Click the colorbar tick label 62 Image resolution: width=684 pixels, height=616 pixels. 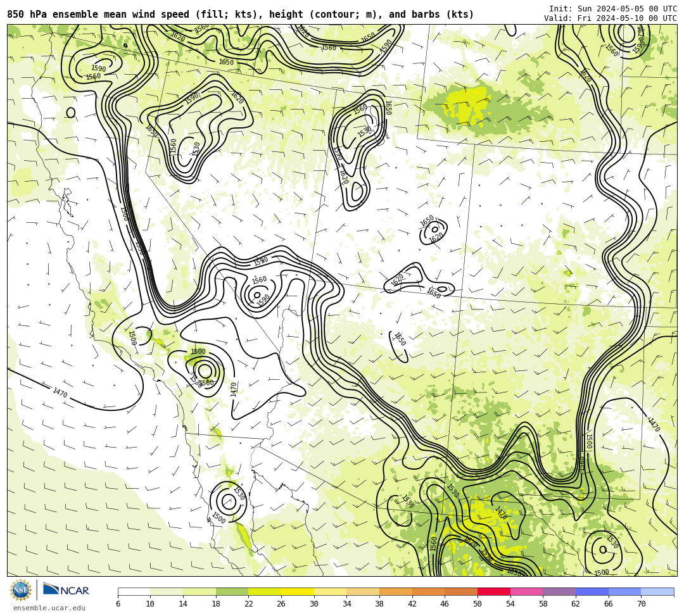pyautogui.click(x=576, y=604)
